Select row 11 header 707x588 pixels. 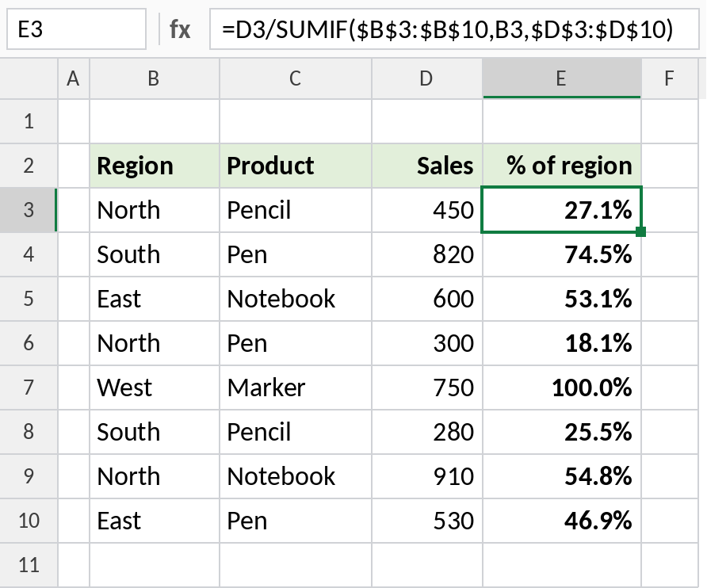(29, 564)
